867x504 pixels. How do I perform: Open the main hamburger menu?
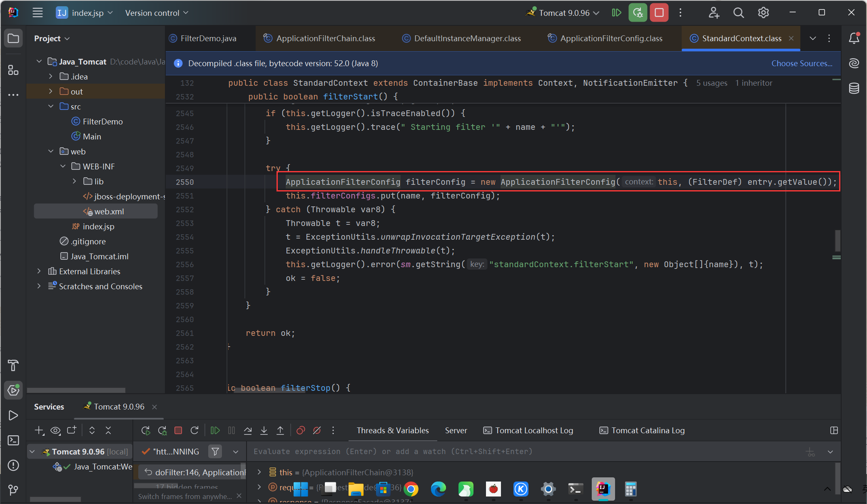[37, 13]
